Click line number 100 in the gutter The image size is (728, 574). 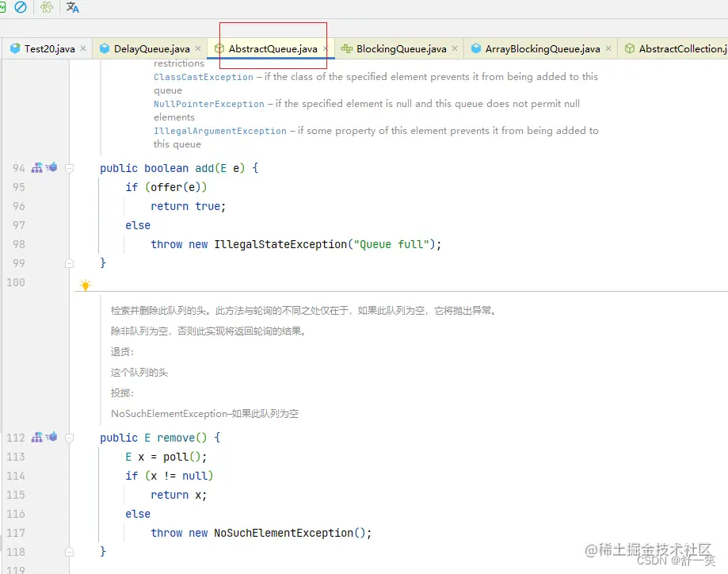[16, 282]
